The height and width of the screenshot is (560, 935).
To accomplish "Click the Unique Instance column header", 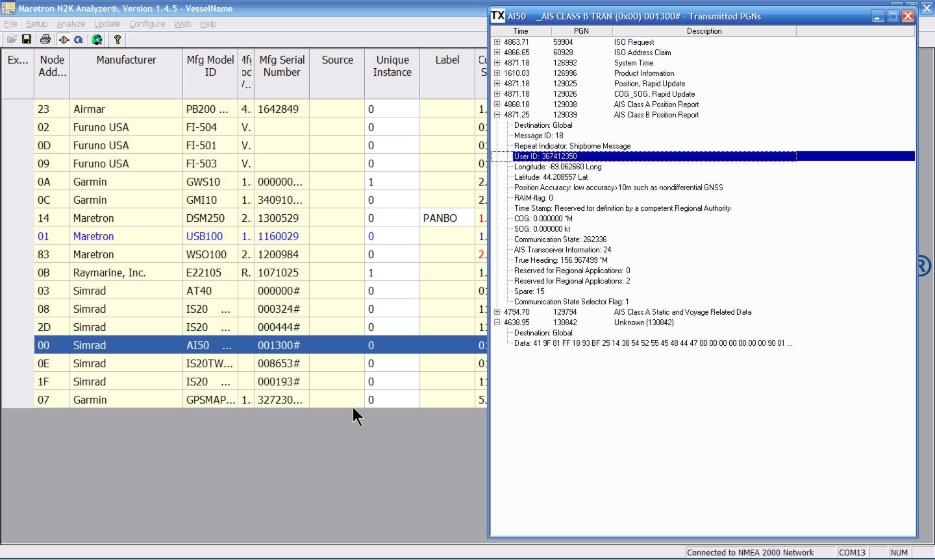I will (x=392, y=73).
